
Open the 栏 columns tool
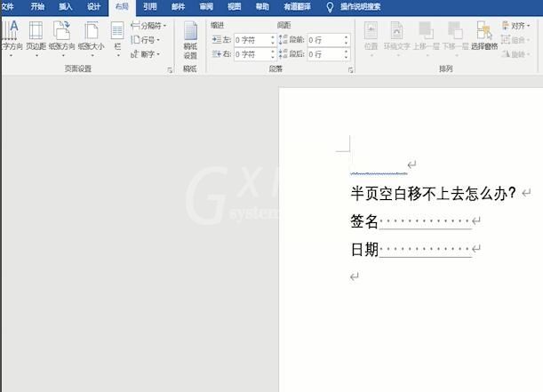click(x=117, y=38)
